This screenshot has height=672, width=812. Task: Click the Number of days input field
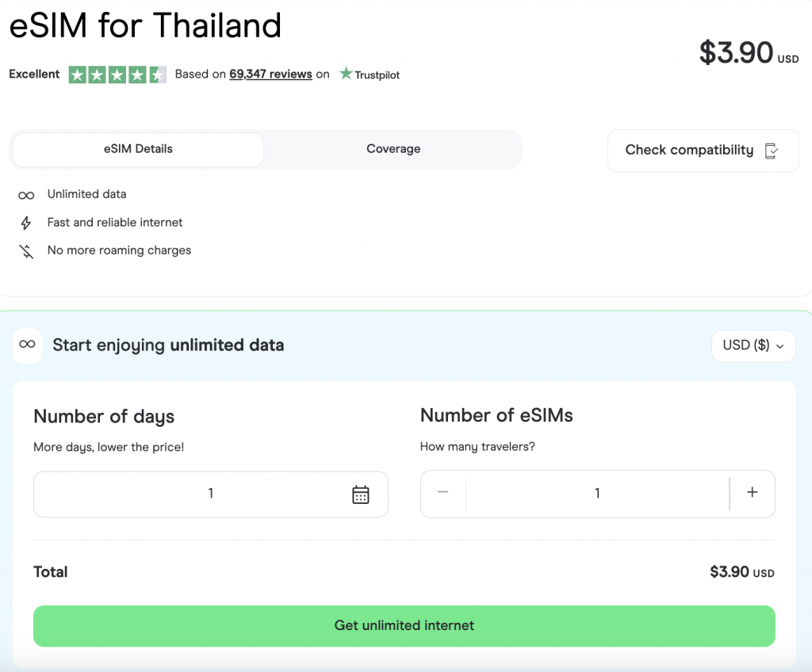pyautogui.click(x=190, y=494)
